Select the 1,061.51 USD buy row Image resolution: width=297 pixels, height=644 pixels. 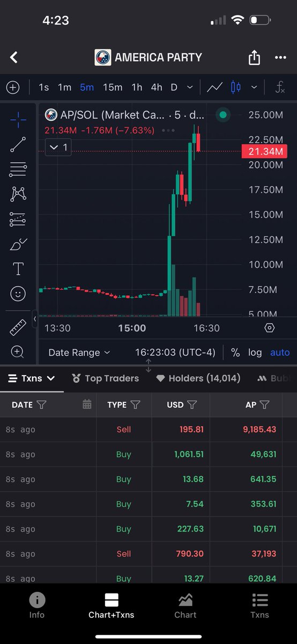point(148,455)
